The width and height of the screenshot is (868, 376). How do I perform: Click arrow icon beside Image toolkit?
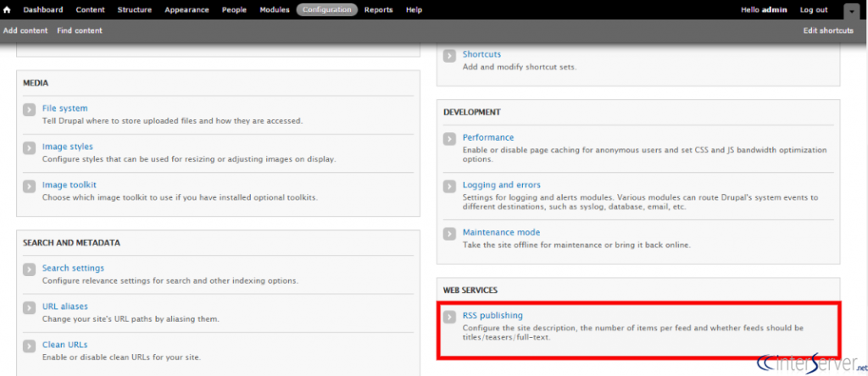(30, 186)
